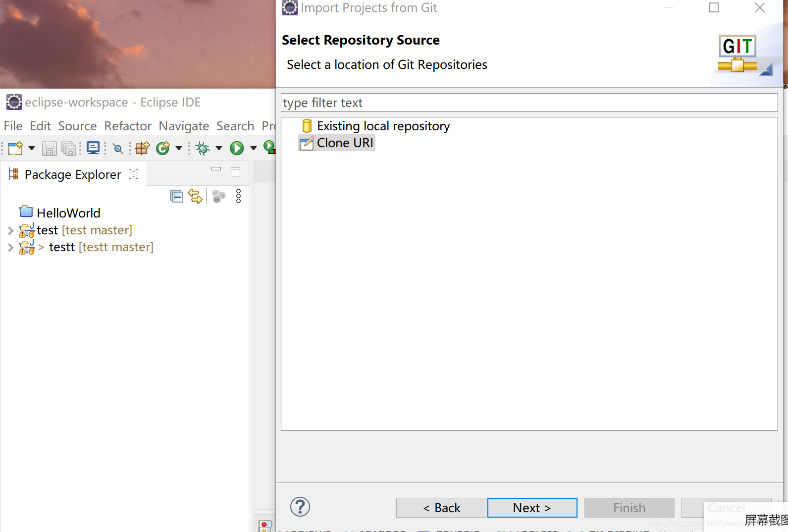Image resolution: width=788 pixels, height=532 pixels.
Task: Open the New wizard dropdown arrow
Action: click(32, 148)
